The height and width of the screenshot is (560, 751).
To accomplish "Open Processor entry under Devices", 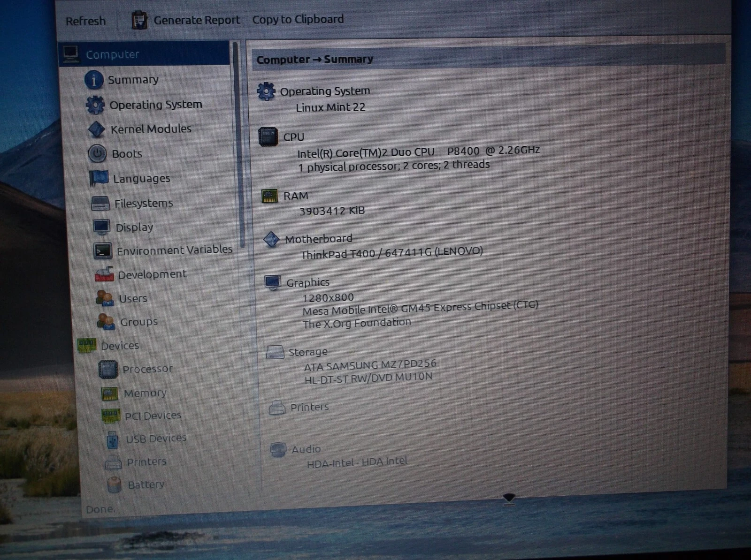I will coord(147,369).
